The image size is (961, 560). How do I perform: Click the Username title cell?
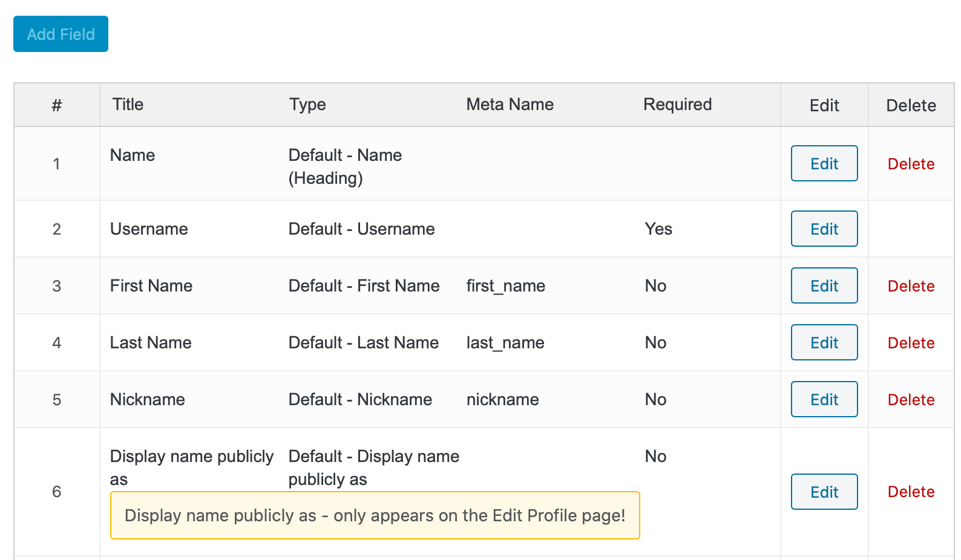coord(149,229)
